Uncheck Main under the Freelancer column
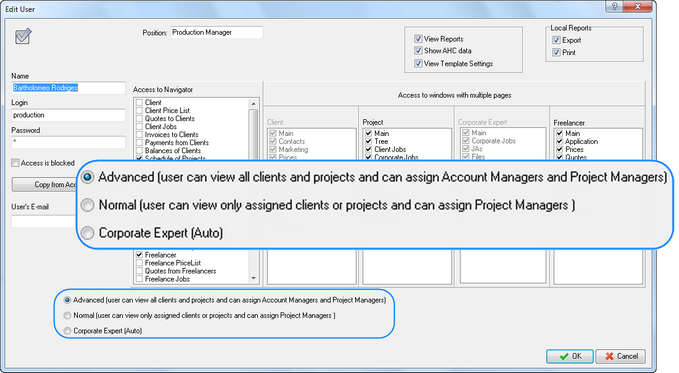The height and width of the screenshot is (373, 679). 559,133
